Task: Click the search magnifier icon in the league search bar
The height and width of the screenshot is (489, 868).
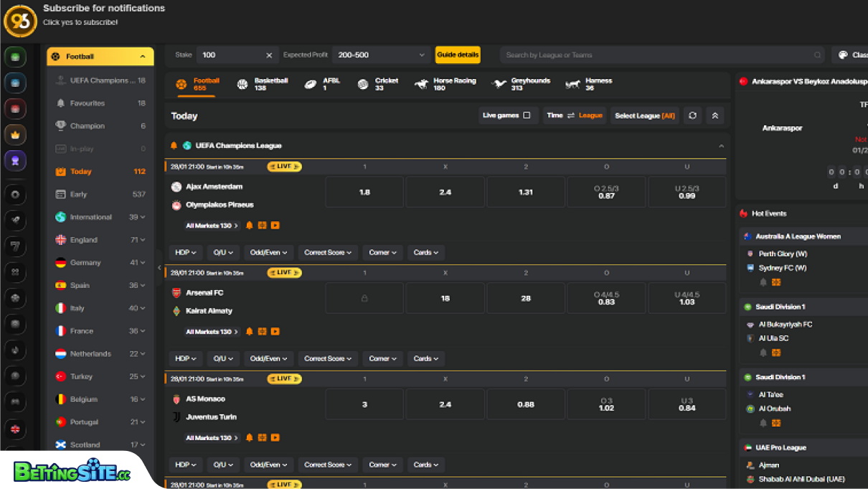Action: click(x=817, y=55)
